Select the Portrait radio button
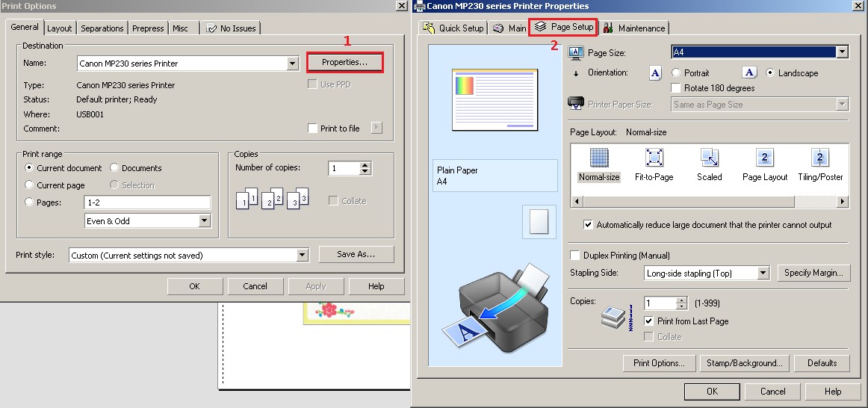Screen dimensions: 868x408 675,72
